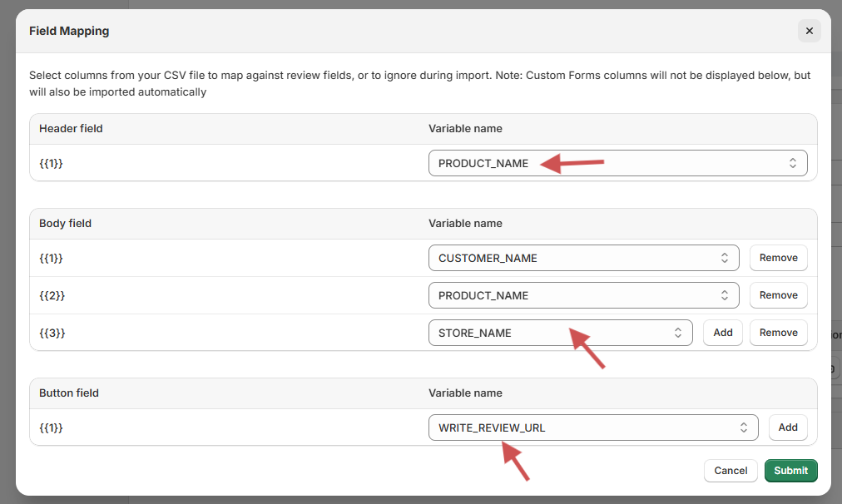
Task: Remove the Body field PRODUCT_NAME row
Action: [778, 295]
